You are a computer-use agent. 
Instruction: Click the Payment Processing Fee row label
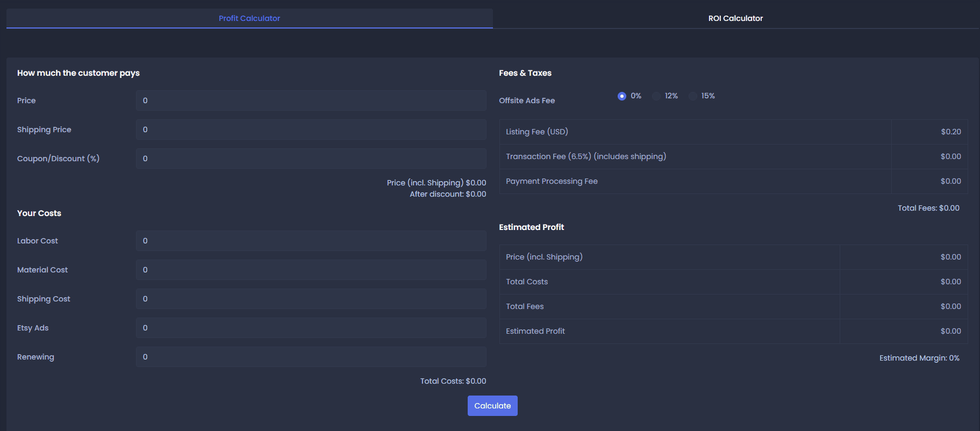pos(552,181)
